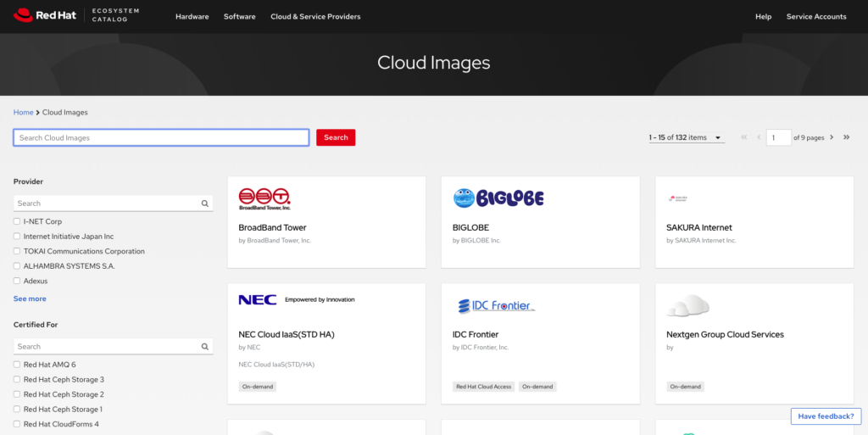The width and height of the screenshot is (868, 435).
Task: Check Red Hat Ceph Storage 1 filter
Action: click(x=17, y=410)
